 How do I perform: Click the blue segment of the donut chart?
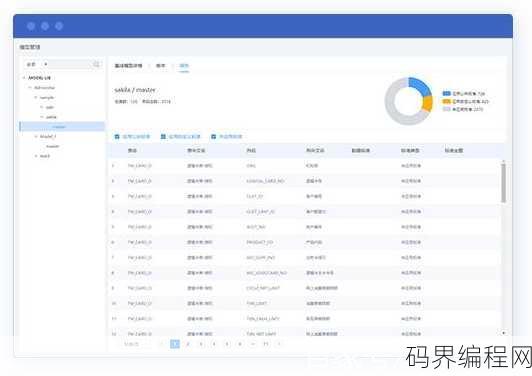tap(420, 86)
